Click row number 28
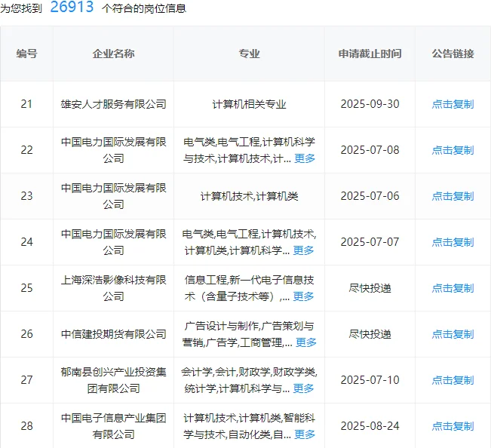The width and height of the screenshot is (491, 448). [26, 426]
